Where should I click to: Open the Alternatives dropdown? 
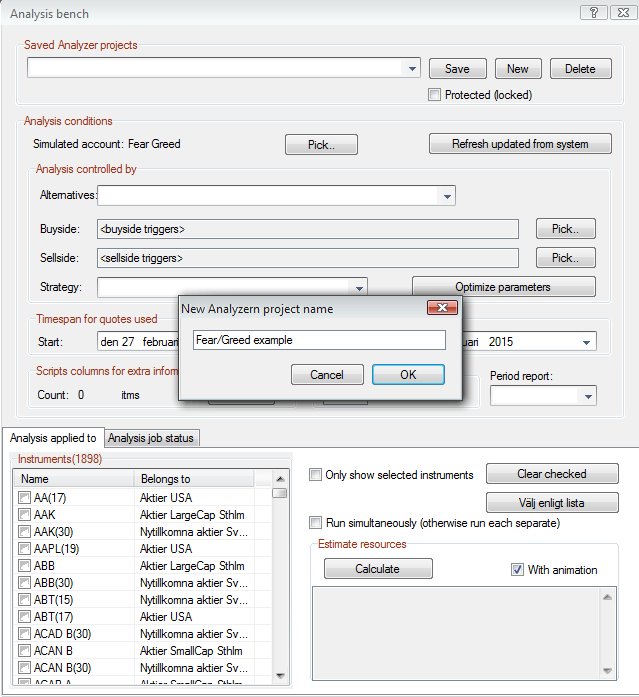click(447, 196)
